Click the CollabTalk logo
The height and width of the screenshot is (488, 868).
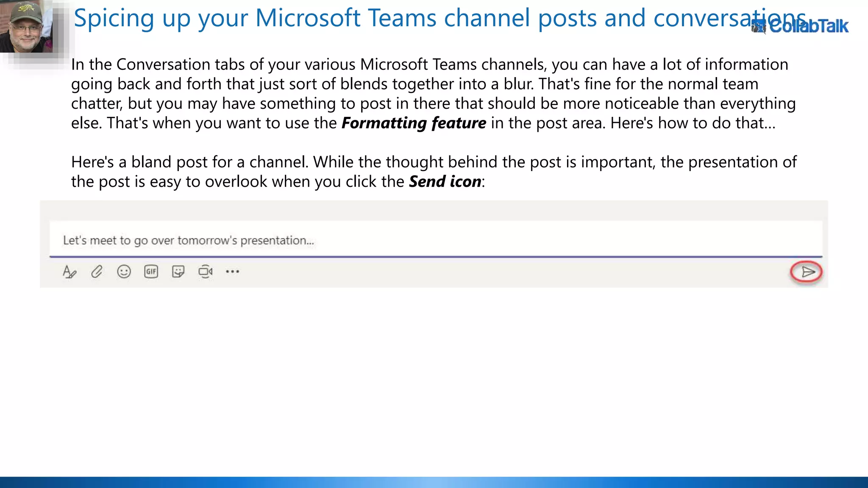point(800,26)
